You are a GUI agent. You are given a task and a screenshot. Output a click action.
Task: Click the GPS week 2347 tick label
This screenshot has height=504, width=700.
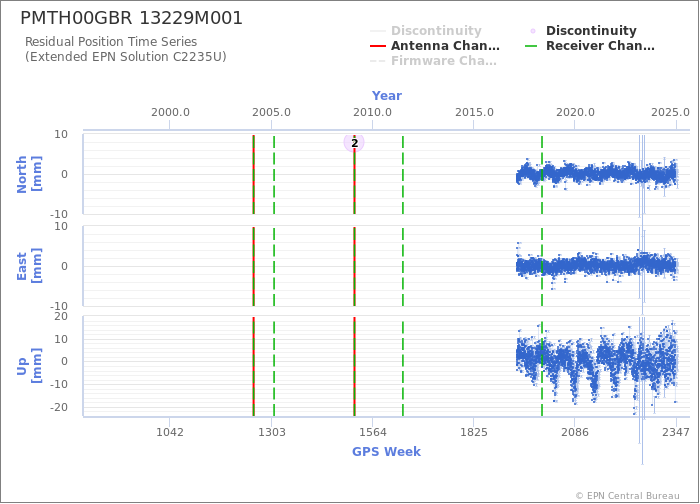pyautogui.click(x=676, y=432)
